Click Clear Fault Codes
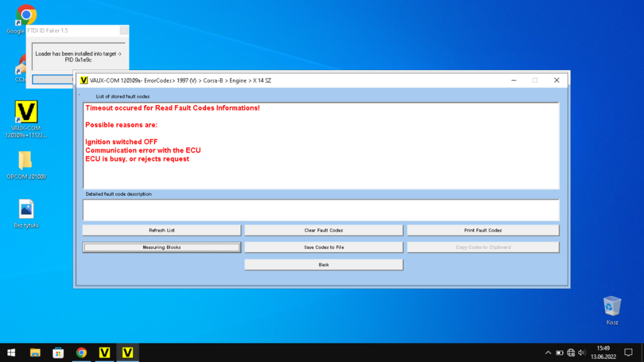 tap(323, 230)
